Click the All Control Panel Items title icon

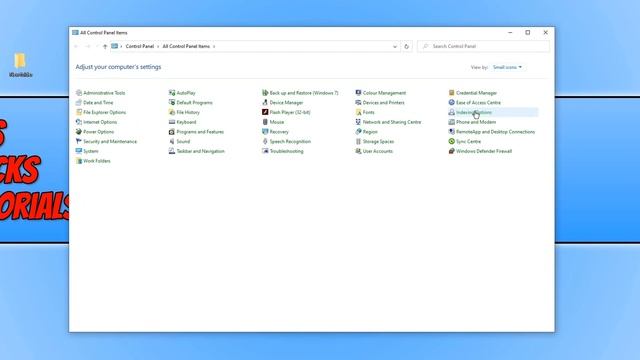tap(75, 33)
